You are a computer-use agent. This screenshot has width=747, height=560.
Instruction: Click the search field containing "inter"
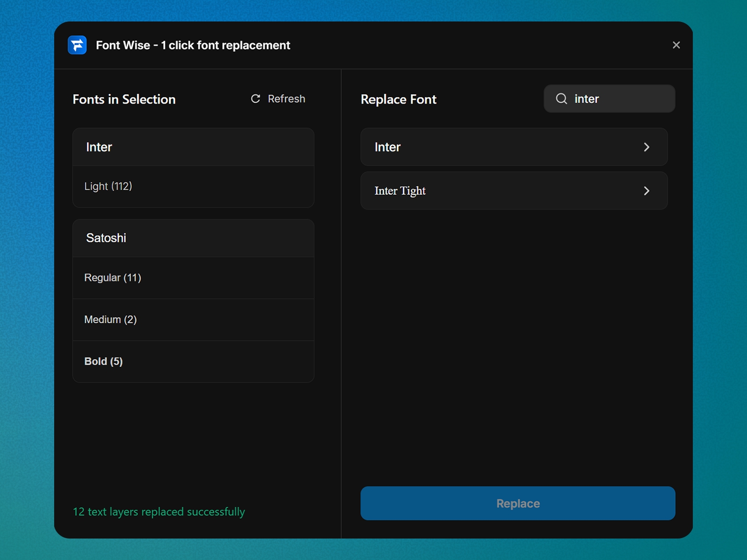(x=609, y=98)
